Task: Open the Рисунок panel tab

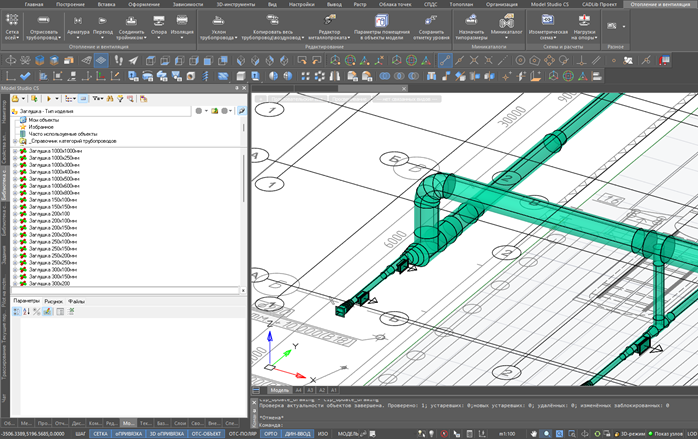Action: coord(53,301)
